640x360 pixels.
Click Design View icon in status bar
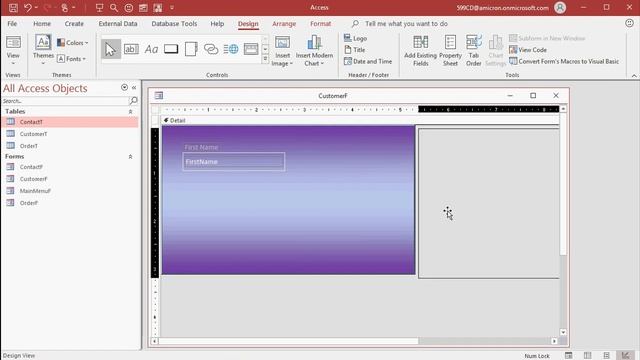(x=625, y=356)
